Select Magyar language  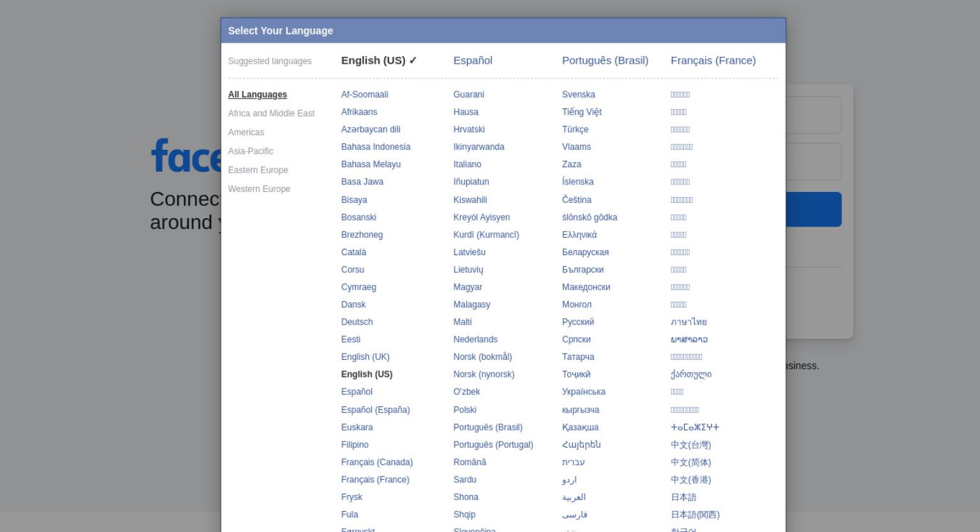coord(468,287)
